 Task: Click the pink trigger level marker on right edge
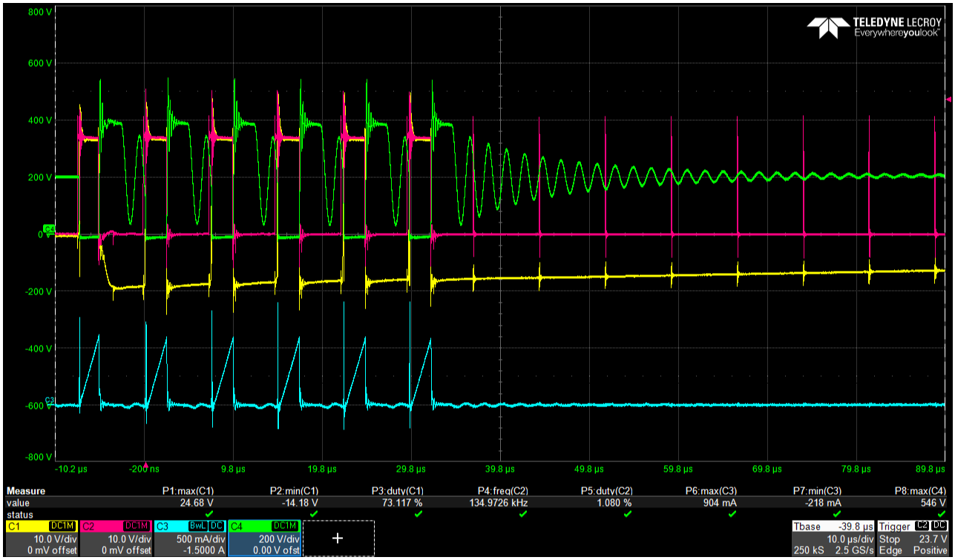(948, 99)
